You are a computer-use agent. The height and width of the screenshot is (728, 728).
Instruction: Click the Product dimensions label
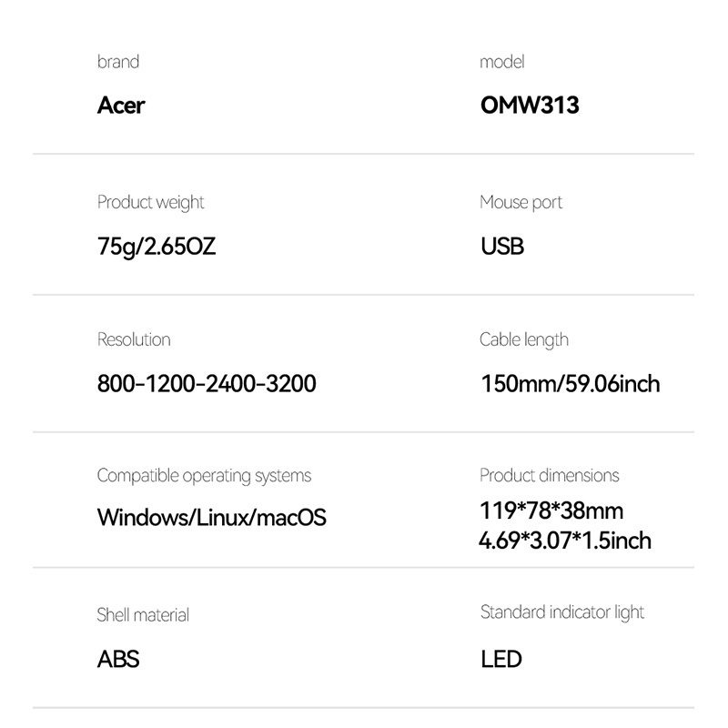pos(550,475)
